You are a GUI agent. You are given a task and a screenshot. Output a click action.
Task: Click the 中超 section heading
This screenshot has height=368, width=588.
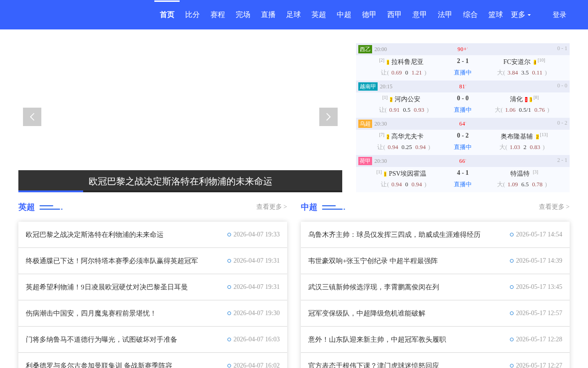point(309,207)
